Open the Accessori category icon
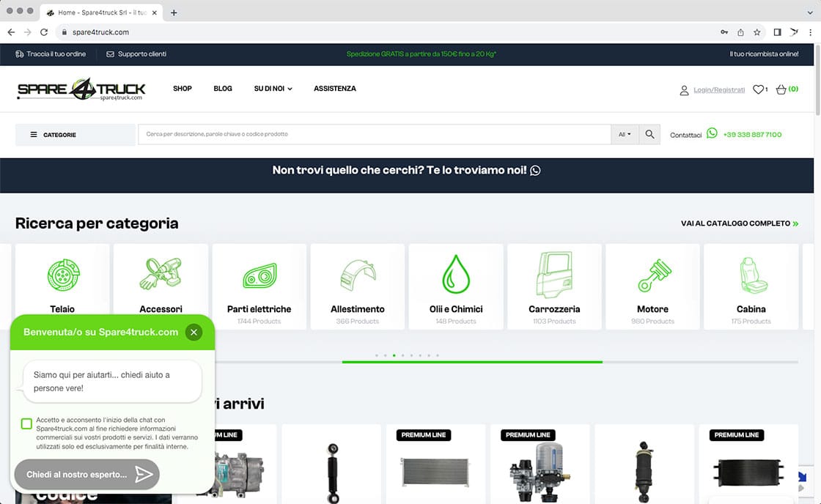This screenshot has height=504, width=821. tap(161, 273)
